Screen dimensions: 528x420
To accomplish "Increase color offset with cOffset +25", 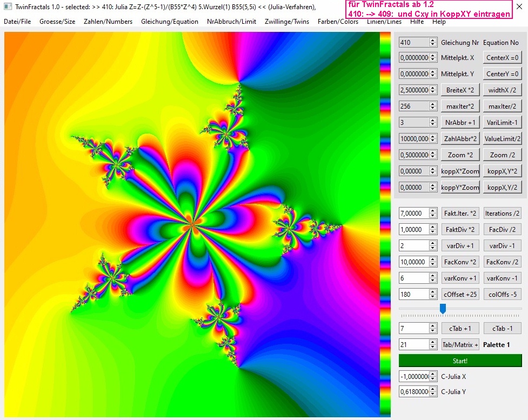I will pyautogui.click(x=460, y=295).
